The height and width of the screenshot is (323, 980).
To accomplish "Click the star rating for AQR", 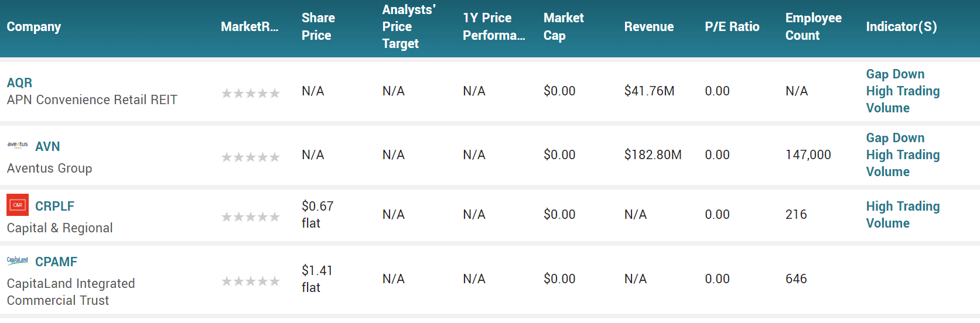I will tap(251, 93).
